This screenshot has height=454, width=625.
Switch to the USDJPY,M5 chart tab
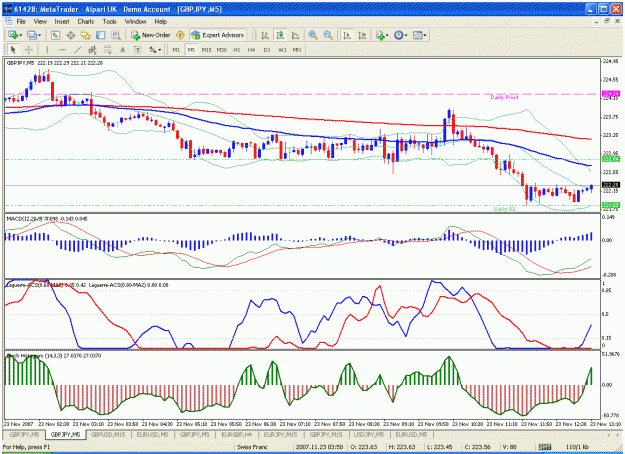(369, 434)
